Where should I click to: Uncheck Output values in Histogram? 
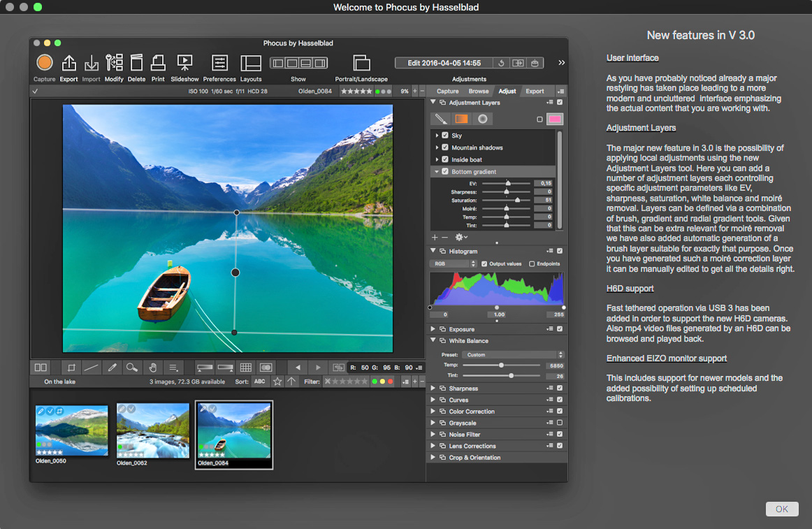point(484,264)
